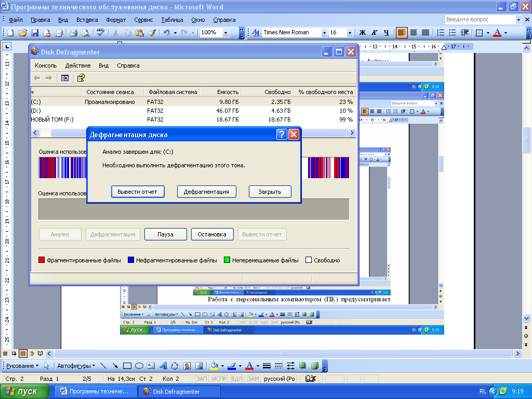Click the Select Objects pointer tool
532x399 pixels.
(46, 366)
